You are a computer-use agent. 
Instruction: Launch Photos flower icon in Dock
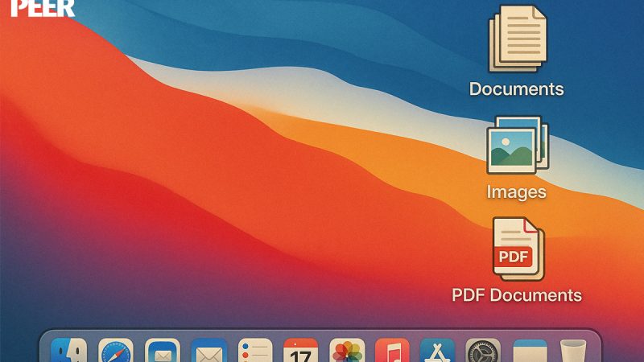347,350
